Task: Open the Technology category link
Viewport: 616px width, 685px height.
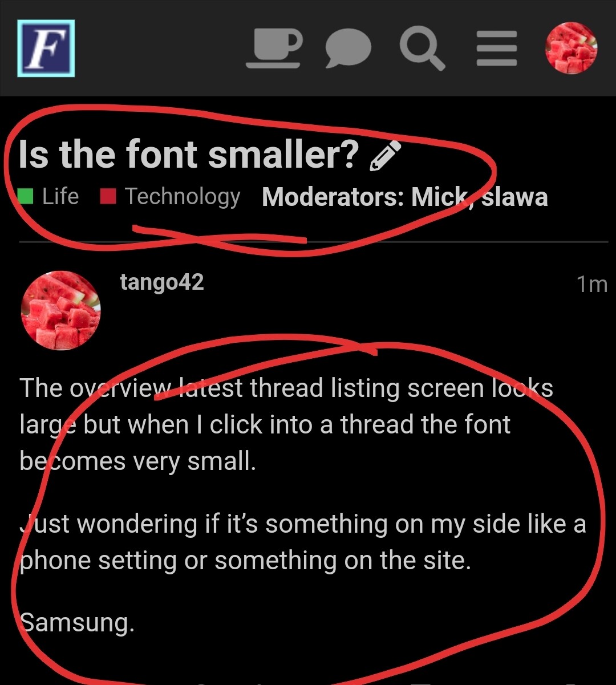Action: point(183,197)
